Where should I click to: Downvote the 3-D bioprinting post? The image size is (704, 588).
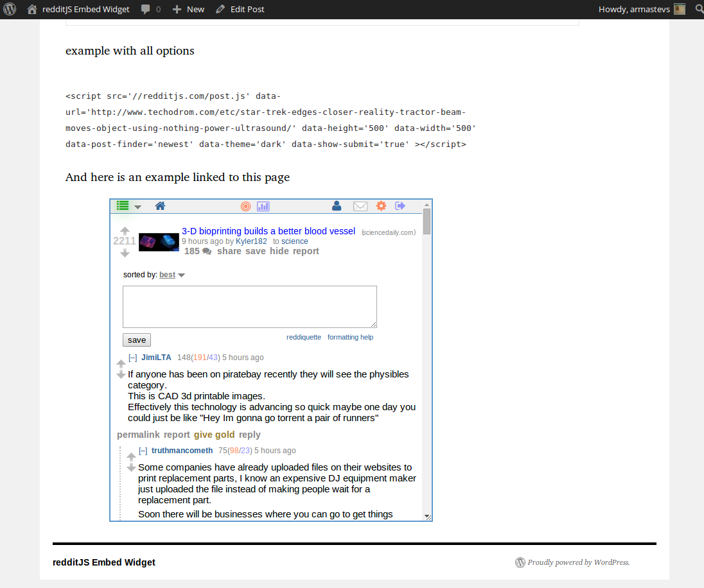(125, 253)
